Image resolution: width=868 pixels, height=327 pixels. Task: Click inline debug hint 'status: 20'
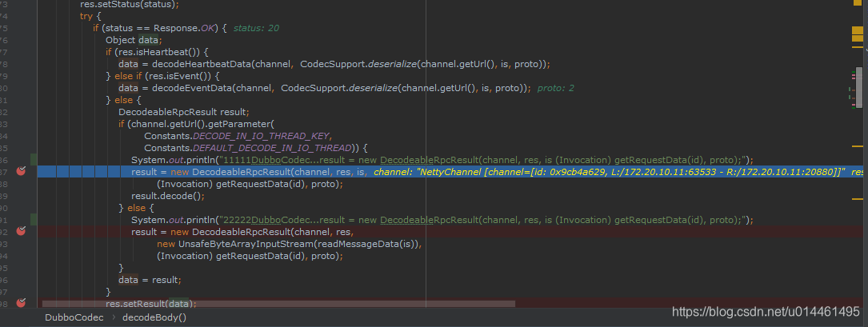[256, 28]
